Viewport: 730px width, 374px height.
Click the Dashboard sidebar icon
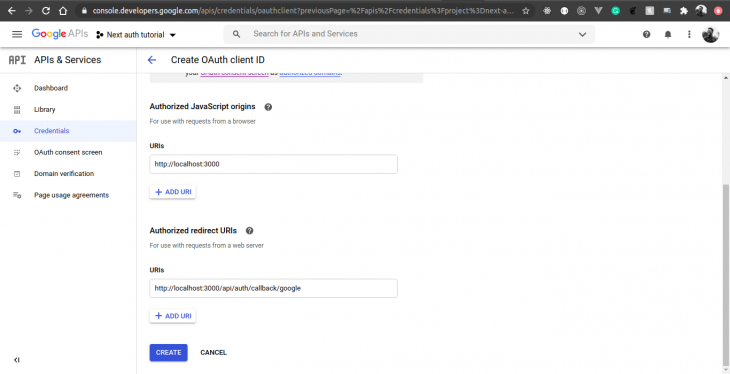[x=17, y=88]
